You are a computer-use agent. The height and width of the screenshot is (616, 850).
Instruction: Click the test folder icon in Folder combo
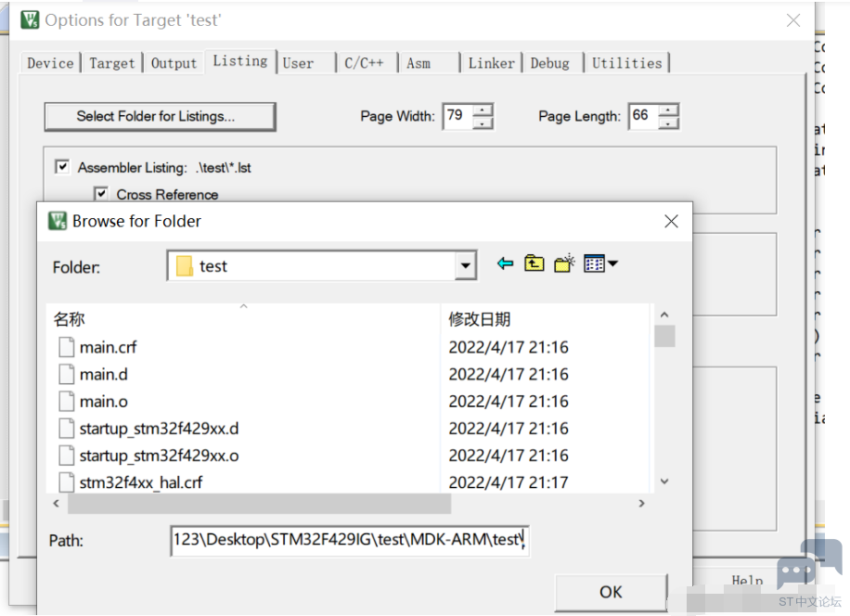point(185,266)
